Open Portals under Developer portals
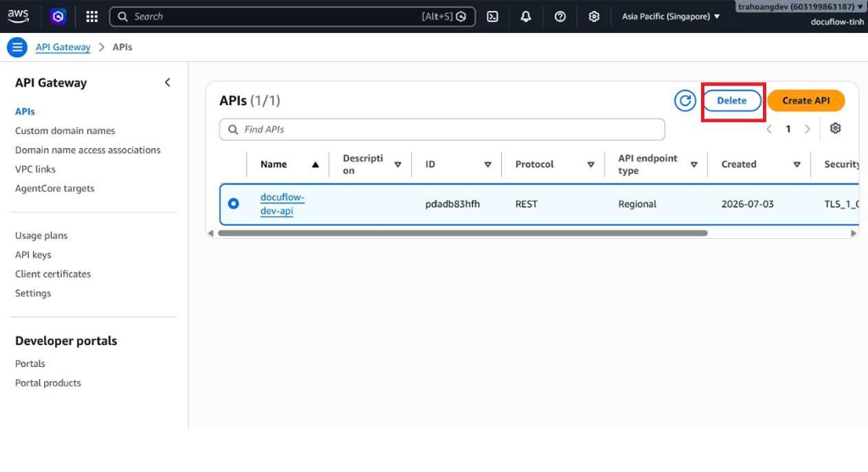 pos(31,364)
